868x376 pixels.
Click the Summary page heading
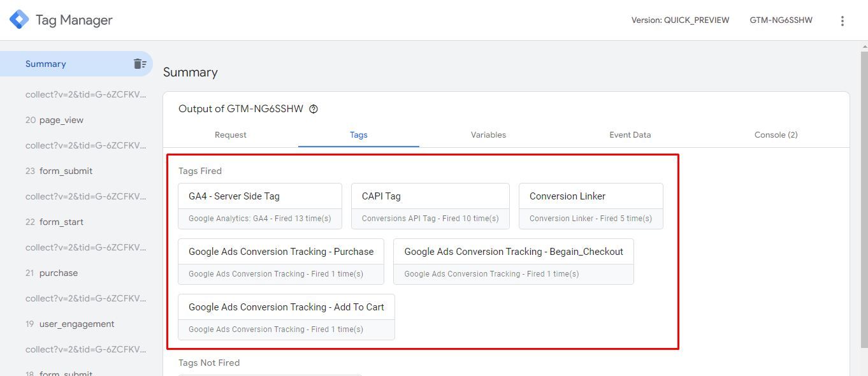(191, 72)
